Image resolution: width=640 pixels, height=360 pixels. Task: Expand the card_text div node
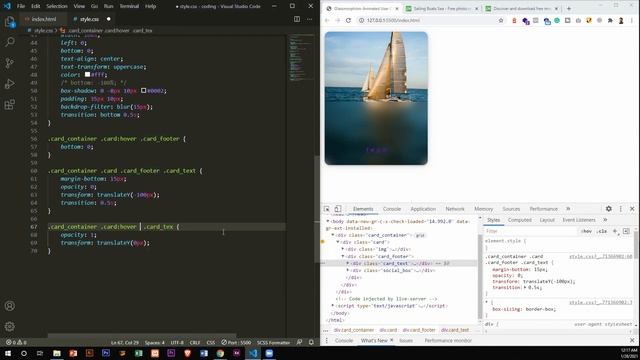coord(348,263)
